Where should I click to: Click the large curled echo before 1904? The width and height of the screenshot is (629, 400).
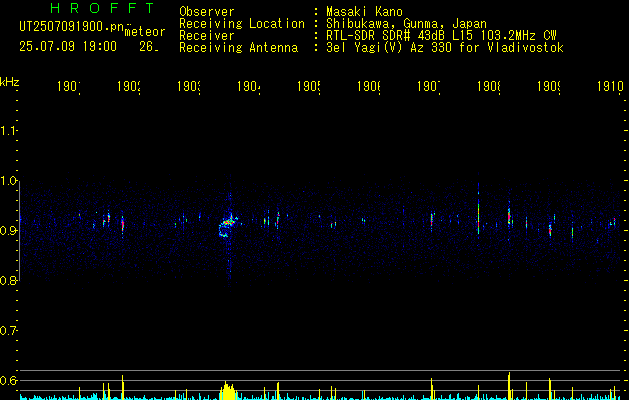228,225
